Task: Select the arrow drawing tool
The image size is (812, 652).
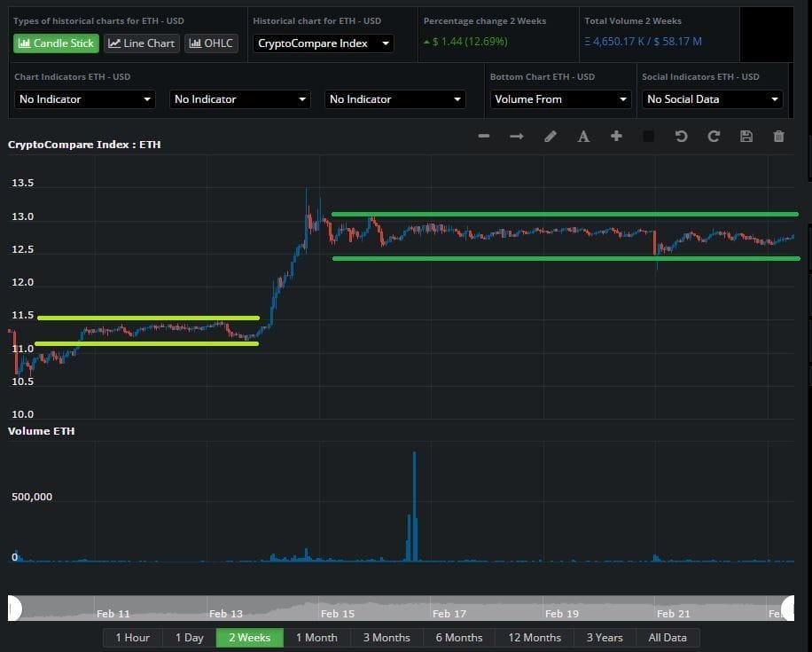Action: coord(517,137)
